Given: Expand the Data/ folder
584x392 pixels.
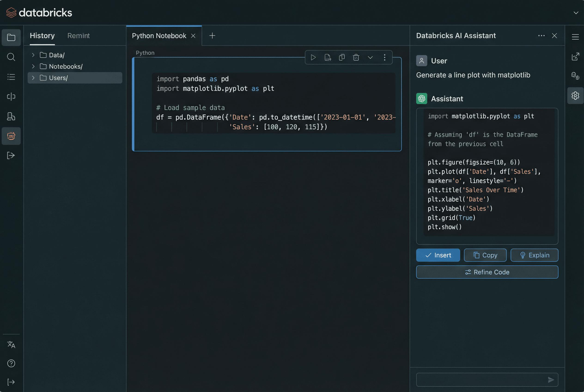Looking at the screenshot, I should (x=33, y=55).
